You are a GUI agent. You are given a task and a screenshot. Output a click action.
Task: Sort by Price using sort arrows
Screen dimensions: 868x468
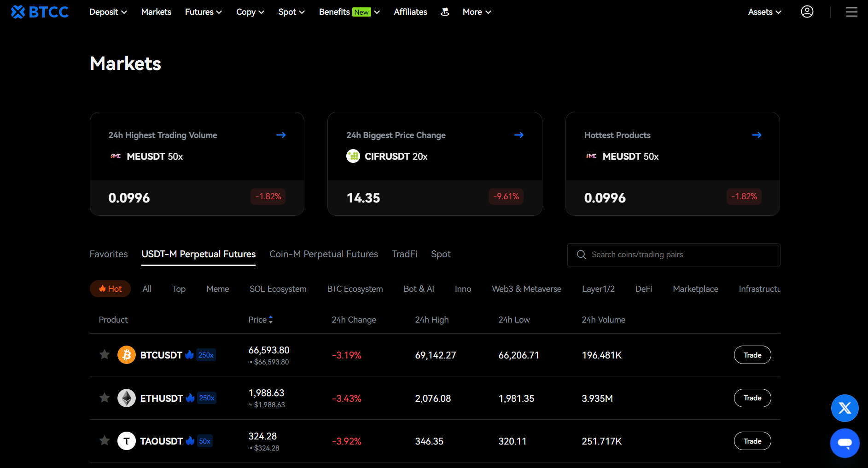[x=271, y=319]
